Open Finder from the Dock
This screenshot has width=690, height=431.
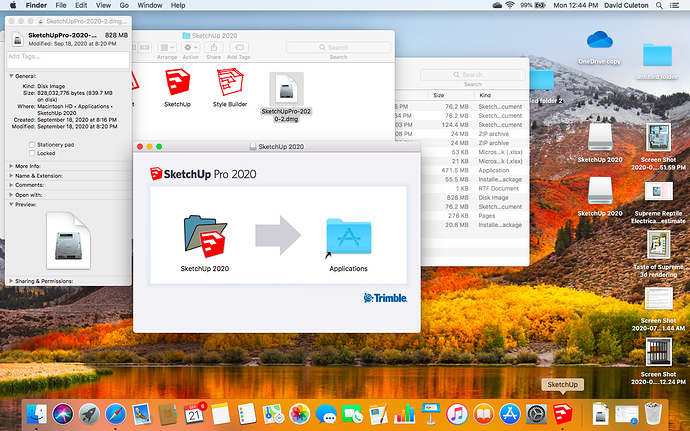(x=37, y=414)
